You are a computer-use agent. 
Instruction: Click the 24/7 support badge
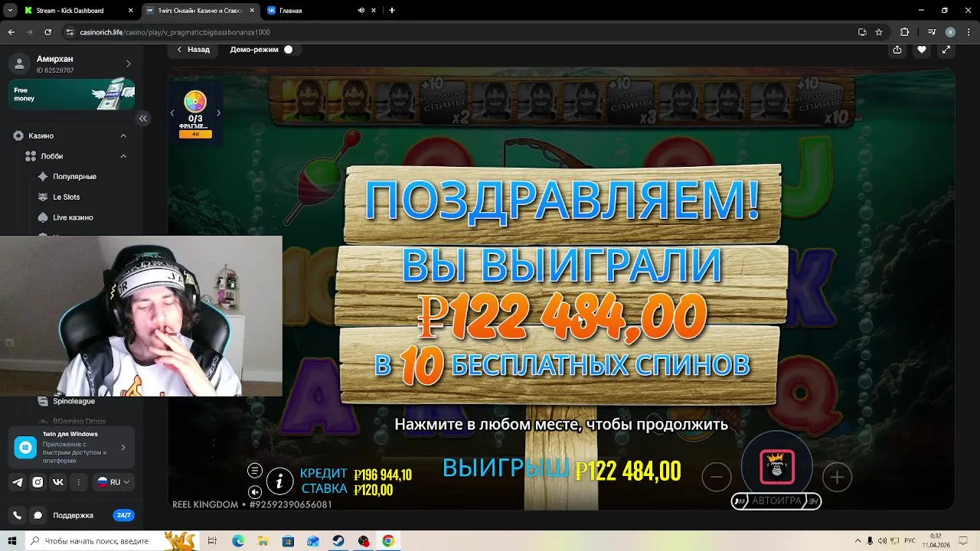(x=123, y=516)
